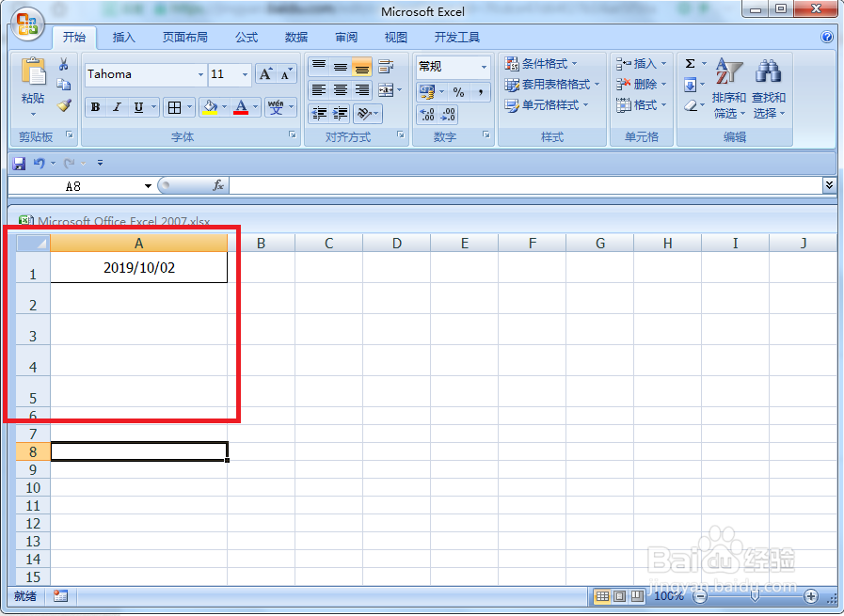
Task: Switch to Page Layout view in status bar
Action: tap(619, 596)
